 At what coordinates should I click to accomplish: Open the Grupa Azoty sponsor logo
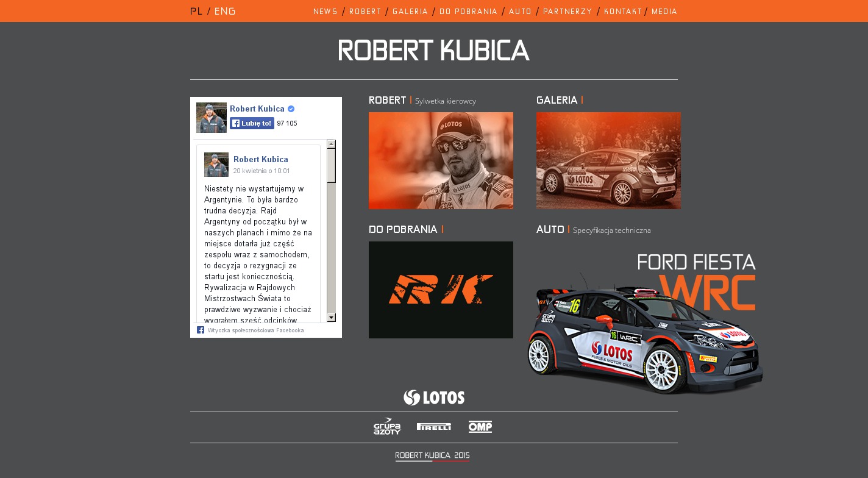pos(387,426)
